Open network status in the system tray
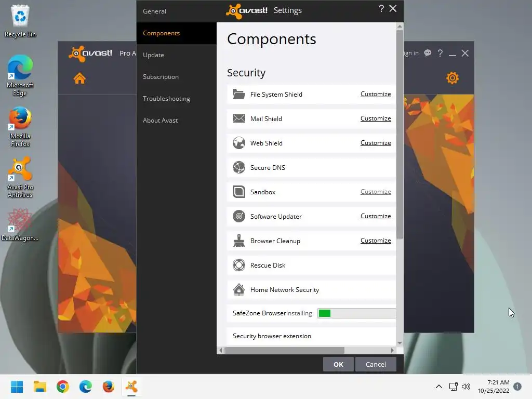 tap(453, 387)
